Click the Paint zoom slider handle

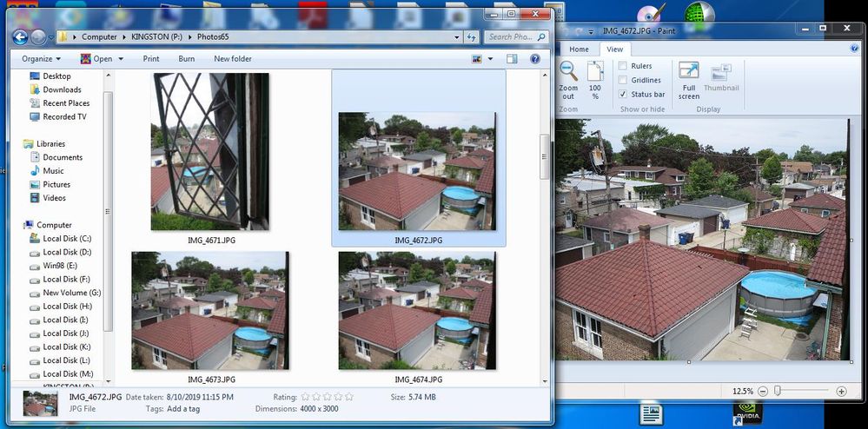(778, 391)
